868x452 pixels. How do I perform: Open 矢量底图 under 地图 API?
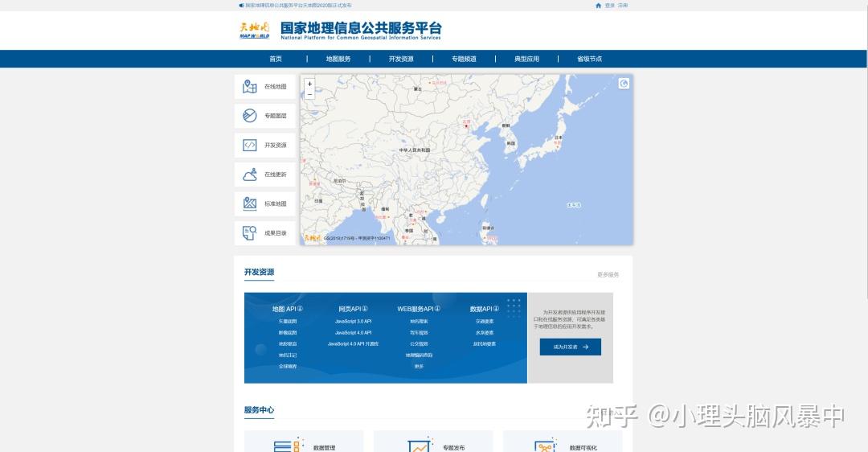[288, 321]
